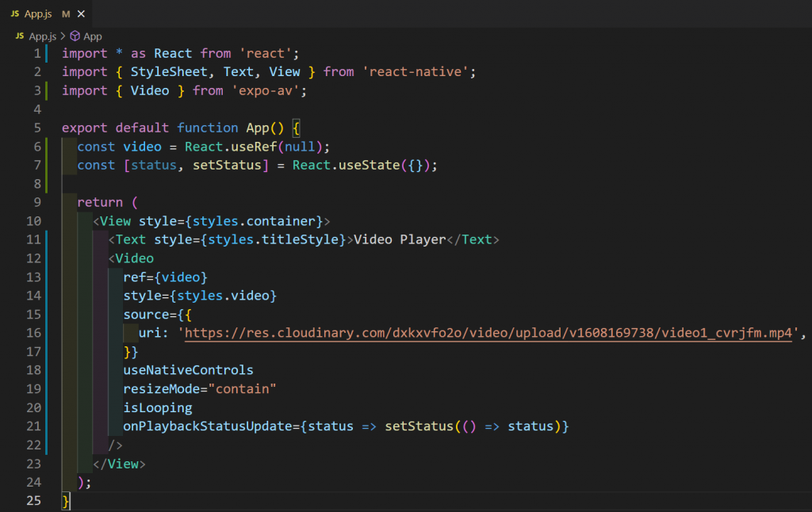This screenshot has height=512, width=812.
Task: Click line number 12 in the gutter
Action: point(33,258)
